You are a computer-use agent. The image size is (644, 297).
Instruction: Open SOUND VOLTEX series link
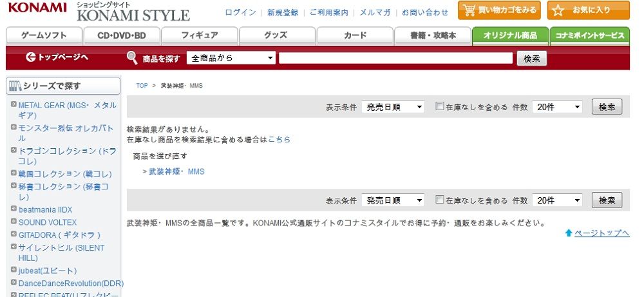tap(48, 223)
